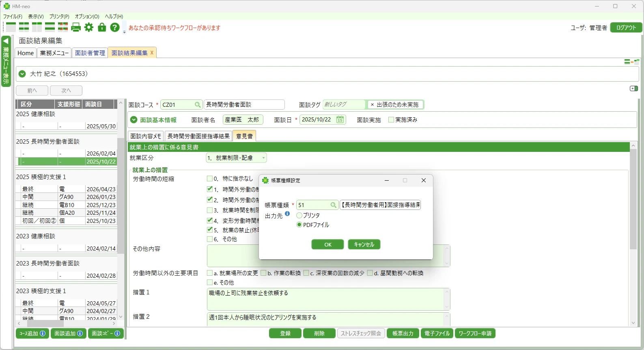Click the layout switch icon with orange arrow
Image resolution: width=644 pixels, height=350 pixels.
(632, 62)
